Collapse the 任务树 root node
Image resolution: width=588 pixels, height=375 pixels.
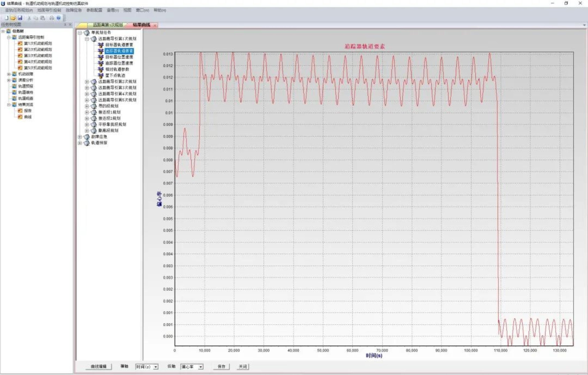[x=3, y=31]
